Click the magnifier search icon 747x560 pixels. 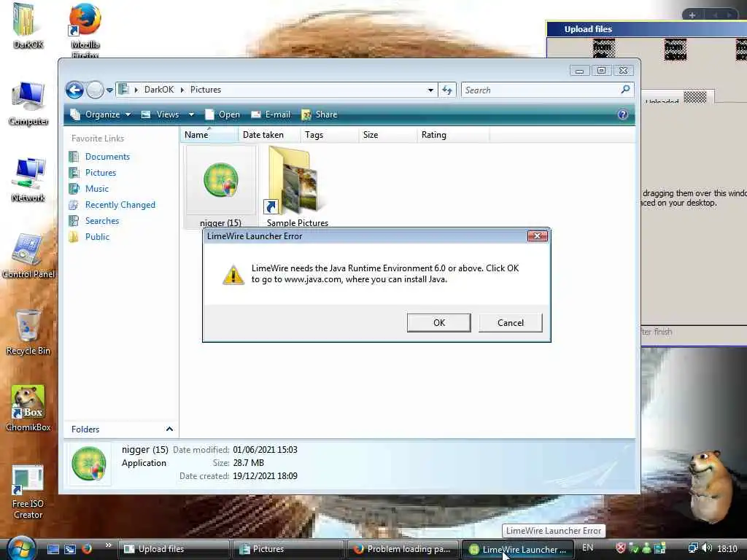click(625, 90)
